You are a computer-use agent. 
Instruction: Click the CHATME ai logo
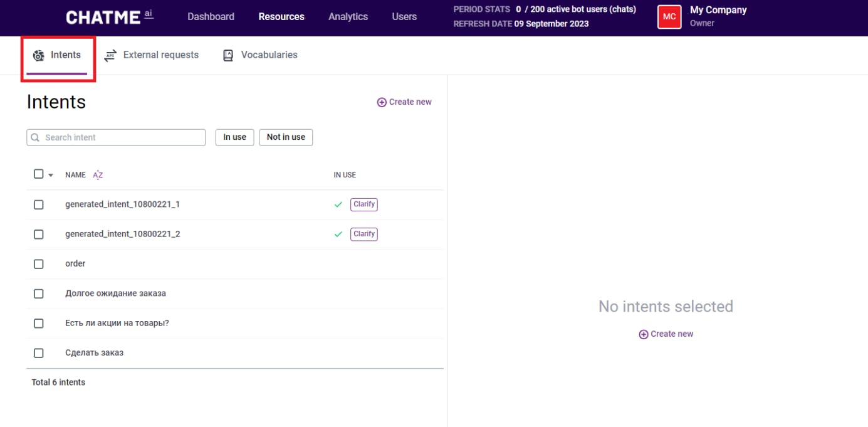coord(109,17)
